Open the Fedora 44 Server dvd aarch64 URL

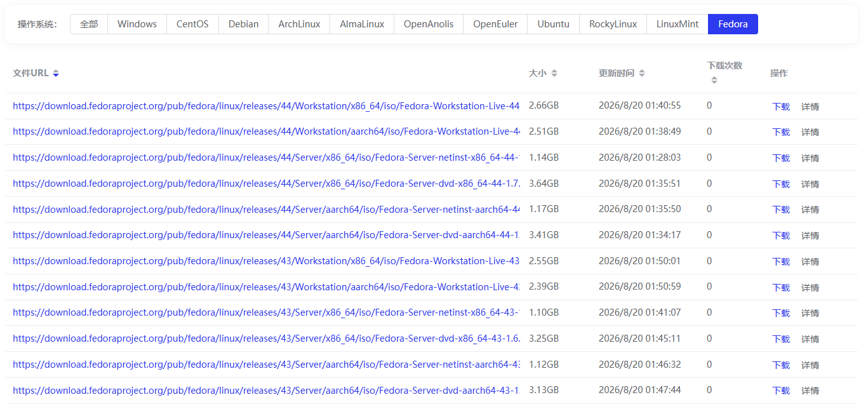266,235
